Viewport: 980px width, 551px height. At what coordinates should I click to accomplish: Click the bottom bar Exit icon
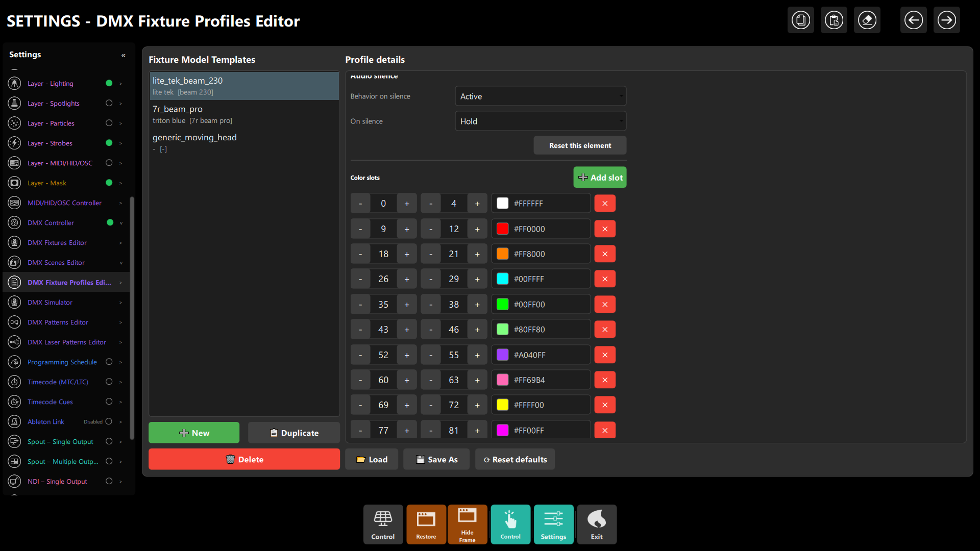(597, 524)
